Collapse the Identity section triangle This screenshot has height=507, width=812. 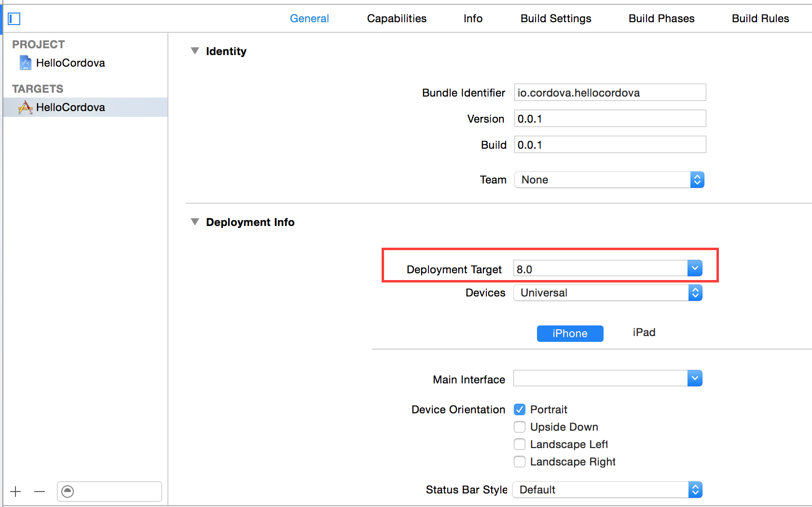(195, 51)
